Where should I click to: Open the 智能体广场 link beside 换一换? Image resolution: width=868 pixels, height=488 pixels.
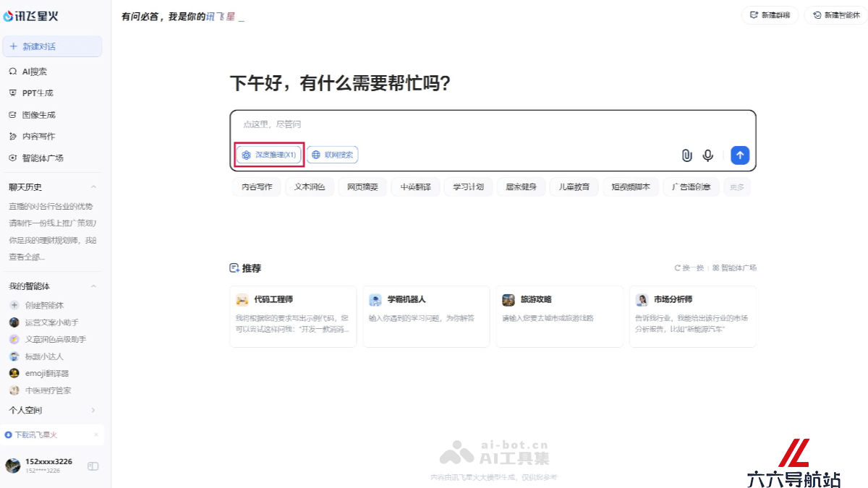tap(734, 267)
